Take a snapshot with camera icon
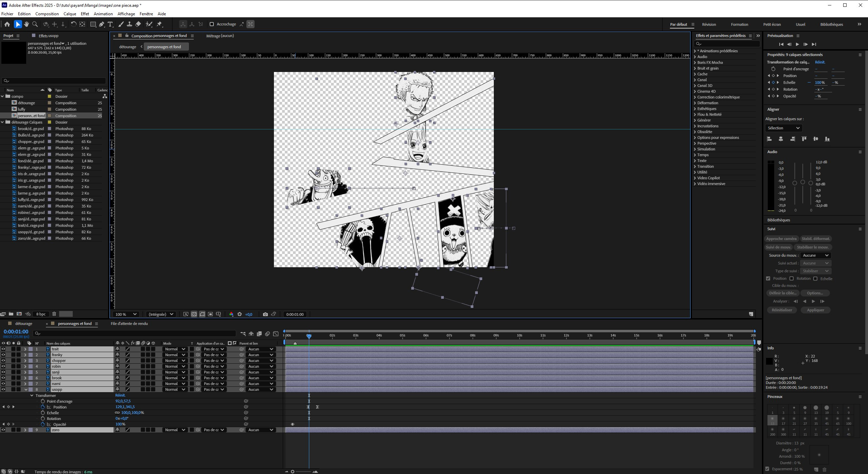The width and height of the screenshot is (868, 474). point(265,314)
